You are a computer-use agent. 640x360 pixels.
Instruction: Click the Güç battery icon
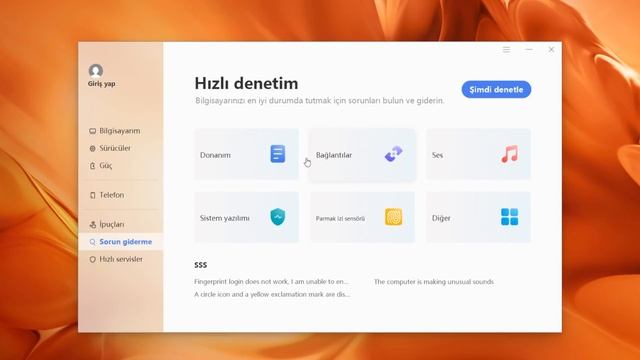(93, 166)
